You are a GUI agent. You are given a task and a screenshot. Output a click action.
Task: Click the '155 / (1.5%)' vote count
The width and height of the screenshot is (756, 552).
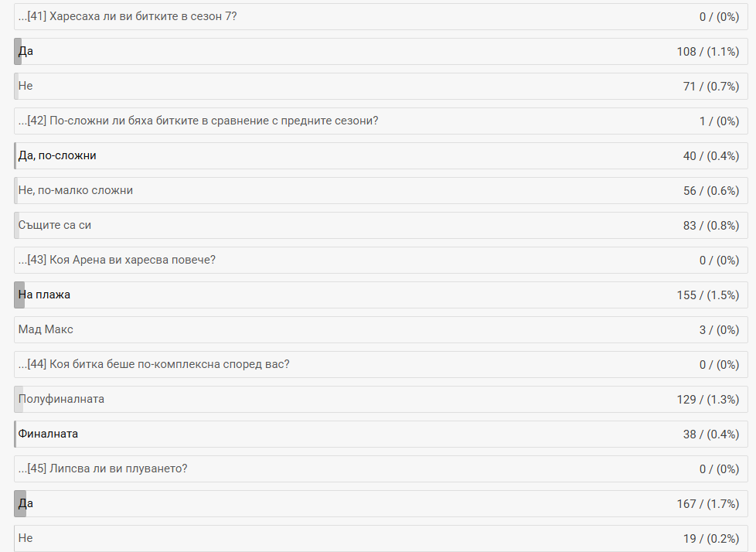(707, 295)
